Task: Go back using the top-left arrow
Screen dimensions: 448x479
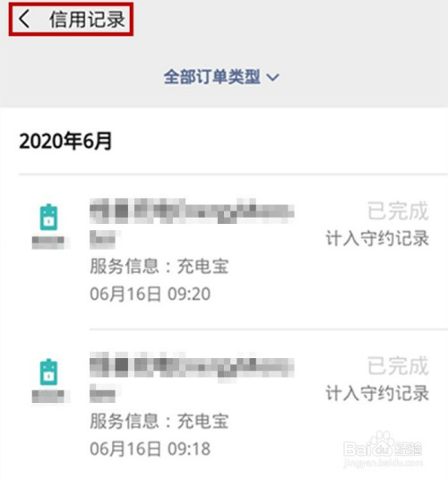Action: click(x=24, y=19)
